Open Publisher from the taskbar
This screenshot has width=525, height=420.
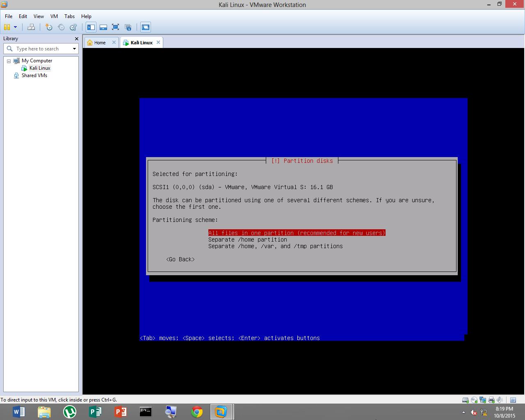[95, 412]
